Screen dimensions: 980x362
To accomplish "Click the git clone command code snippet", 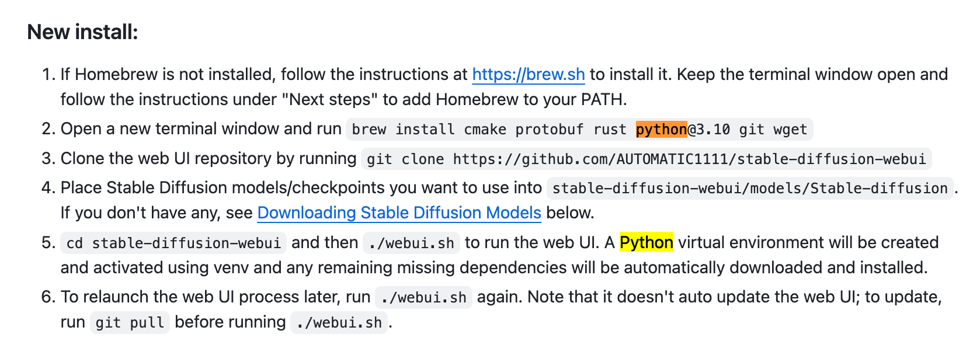I will pyautogui.click(x=646, y=159).
